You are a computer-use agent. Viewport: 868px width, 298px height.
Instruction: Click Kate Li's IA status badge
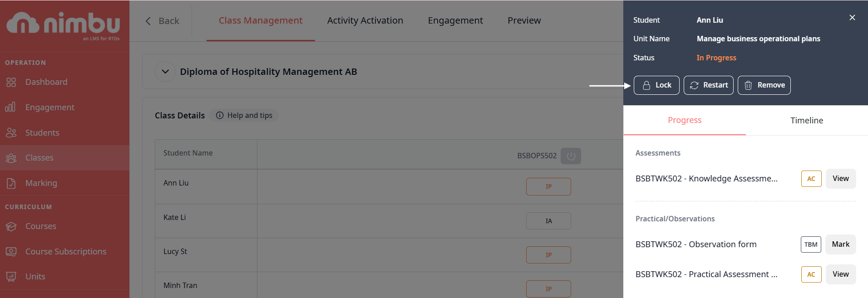pos(548,221)
